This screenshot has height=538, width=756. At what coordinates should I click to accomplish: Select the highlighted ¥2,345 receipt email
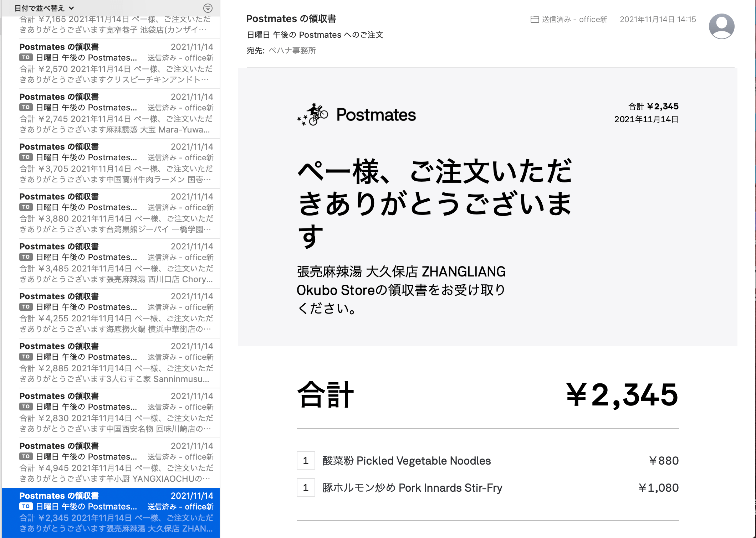(x=111, y=513)
